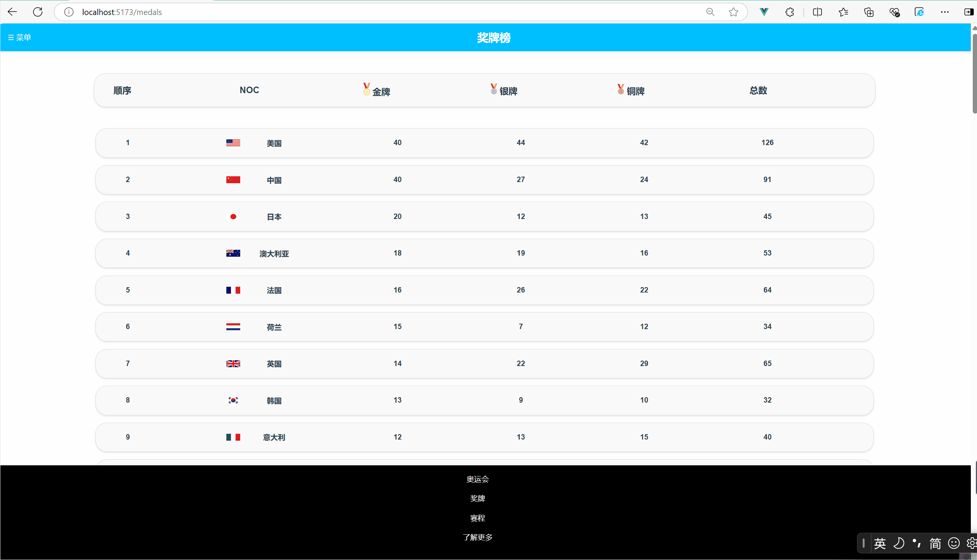Open the Vue devtools extension
Screen dimensions: 977x560
[764, 12]
